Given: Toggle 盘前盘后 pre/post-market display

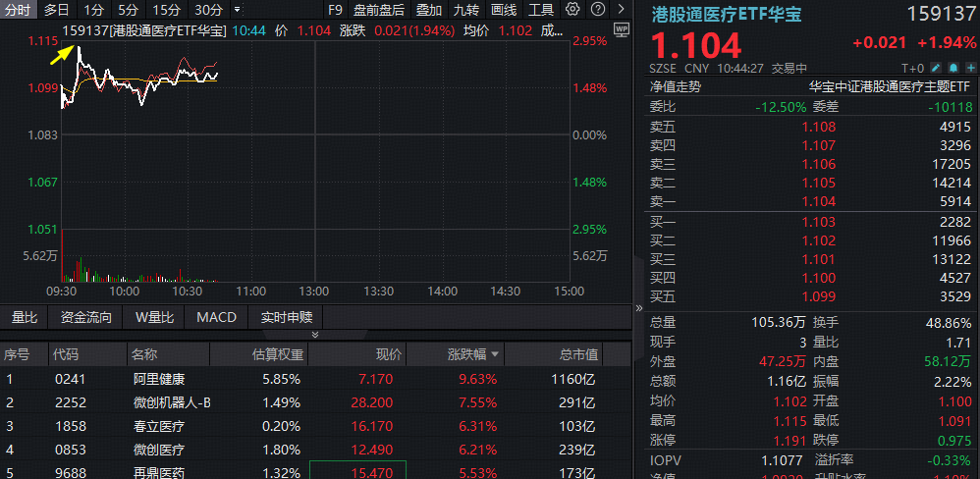Looking at the screenshot, I should 379,10.
